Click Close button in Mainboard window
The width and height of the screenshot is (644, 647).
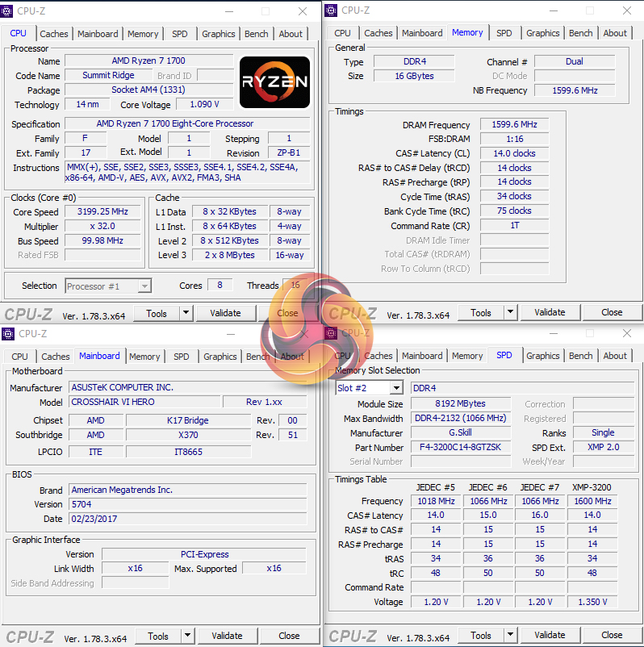tap(289, 636)
